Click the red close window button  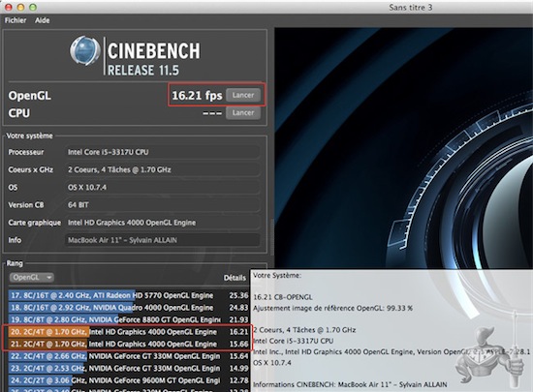(x=8, y=7)
